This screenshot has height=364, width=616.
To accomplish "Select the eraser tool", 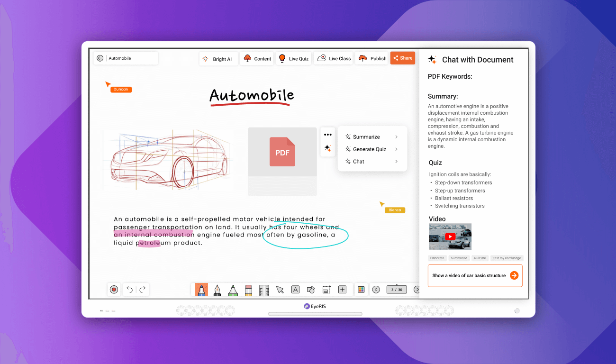I will [248, 290].
